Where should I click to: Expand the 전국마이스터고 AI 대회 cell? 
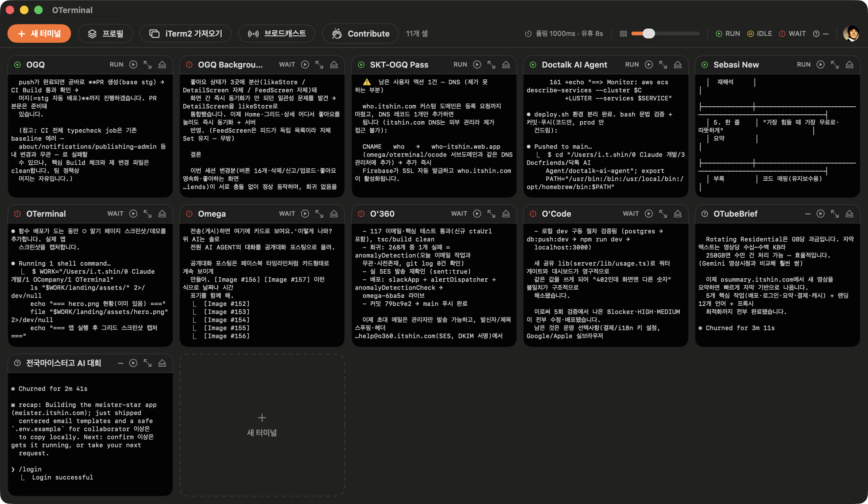pos(148,363)
